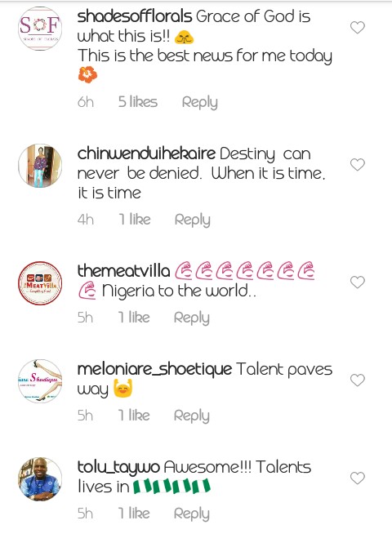Open the chinwenduihekaire username link
This screenshot has width=392, height=547.
point(146,153)
